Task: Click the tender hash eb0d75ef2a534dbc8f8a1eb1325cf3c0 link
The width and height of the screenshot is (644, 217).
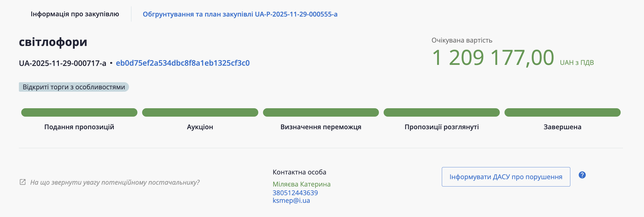Action: tap(183, 63)
